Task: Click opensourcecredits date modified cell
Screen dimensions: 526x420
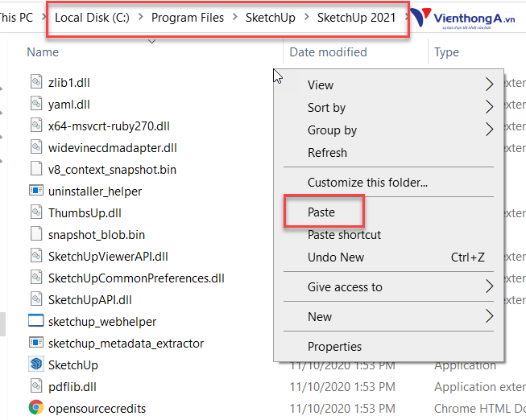Action: click(342, 409)
